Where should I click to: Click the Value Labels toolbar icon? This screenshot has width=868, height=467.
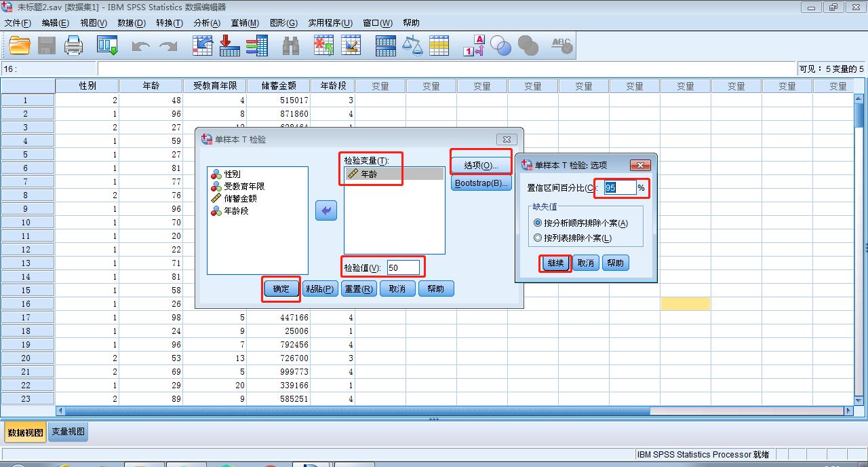[x=473, y=45]
